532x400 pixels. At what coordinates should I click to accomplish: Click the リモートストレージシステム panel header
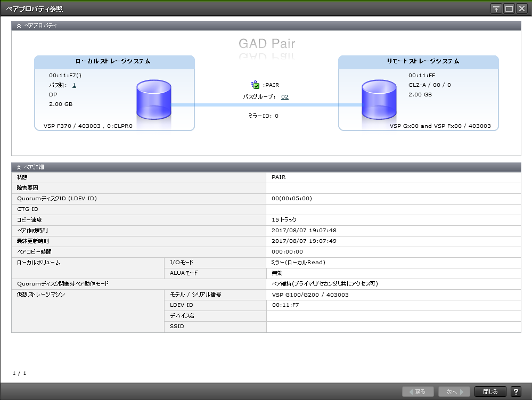pos(419,61)
